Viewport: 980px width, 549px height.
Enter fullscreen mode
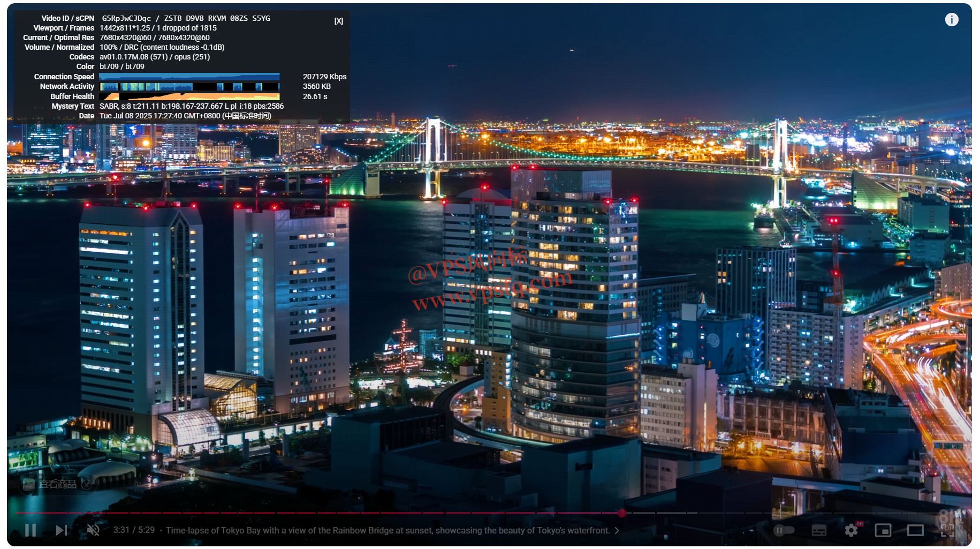[947, 530]
